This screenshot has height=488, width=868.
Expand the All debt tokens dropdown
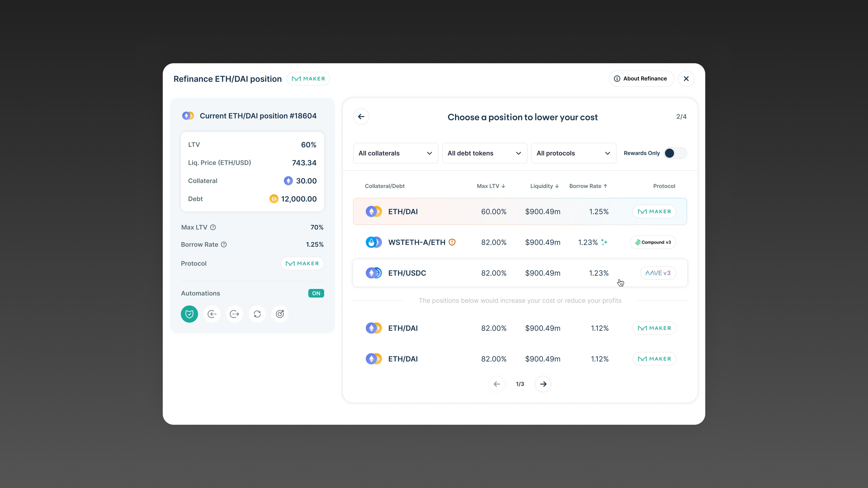tap(484, 153)
